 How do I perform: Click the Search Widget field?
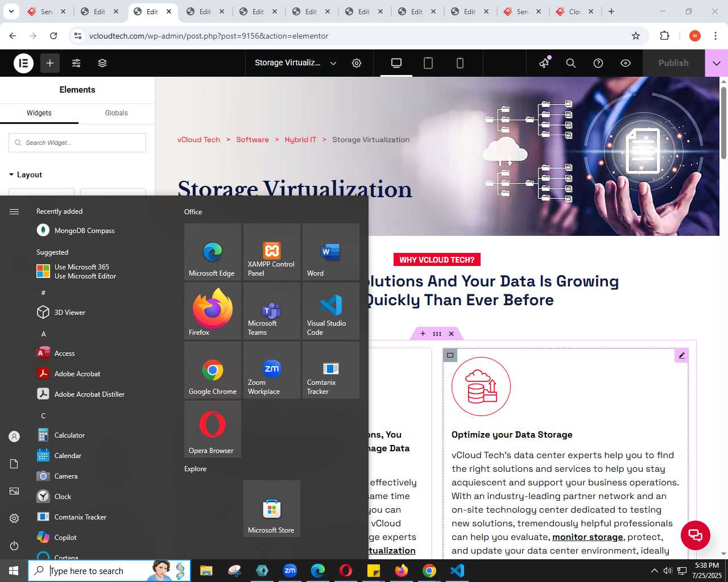pos(77,143)
